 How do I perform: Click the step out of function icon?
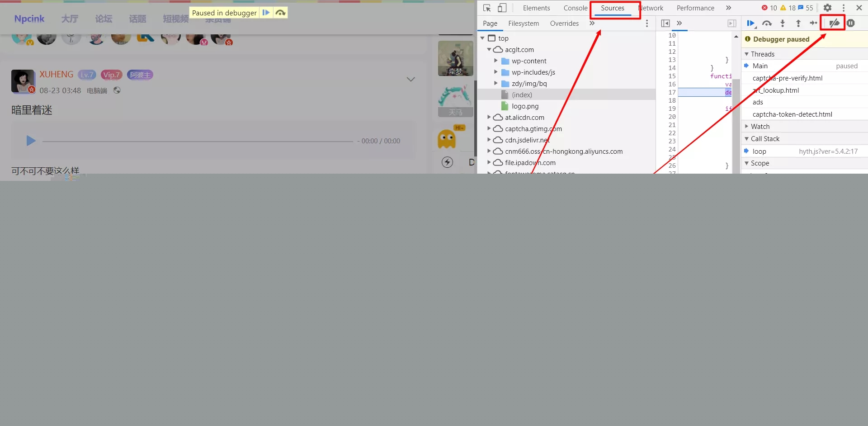click(x=798, y=24)
